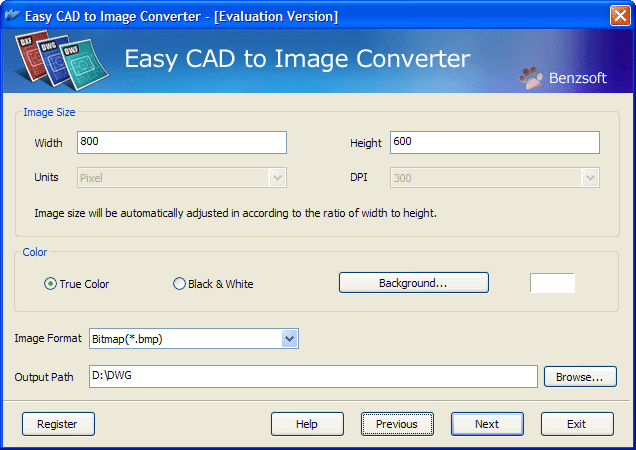Open the DPI dropdown showing 300

tap(494, 178)
